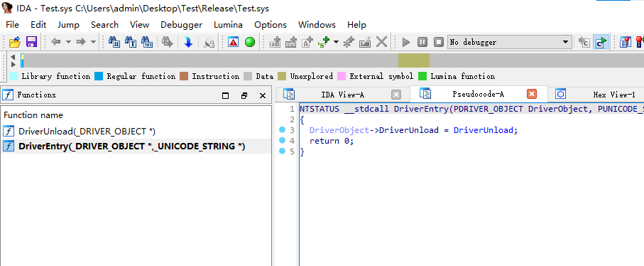
Task: Click the binoculars binary search icon
Action: click(x=147, y=42)
